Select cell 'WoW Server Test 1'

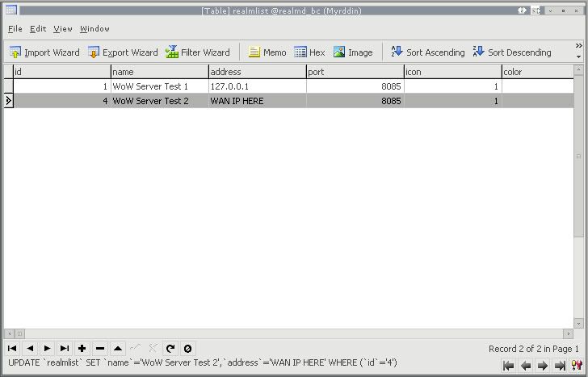(x=160, y=86)
